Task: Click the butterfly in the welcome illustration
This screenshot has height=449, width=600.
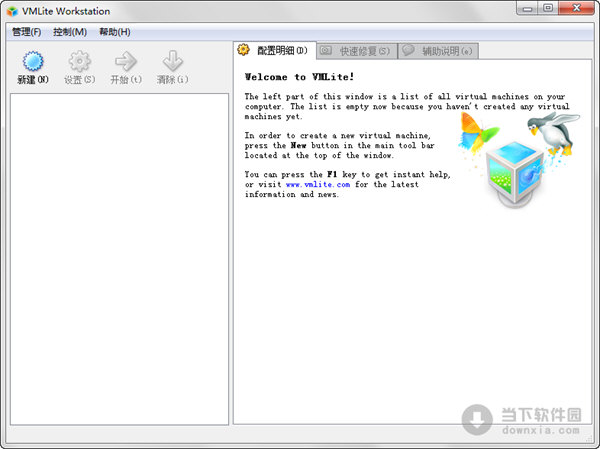Action: pos(478,132)
